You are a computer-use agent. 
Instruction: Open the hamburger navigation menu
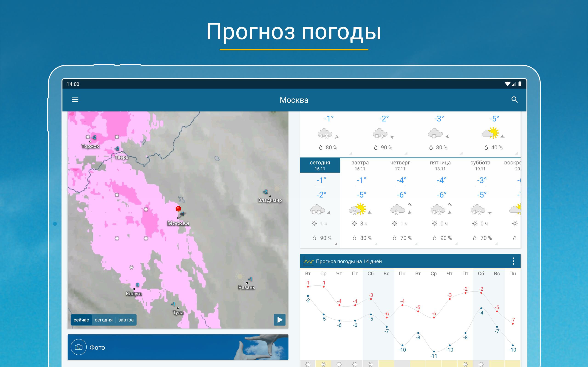click(x=75, y=100)
